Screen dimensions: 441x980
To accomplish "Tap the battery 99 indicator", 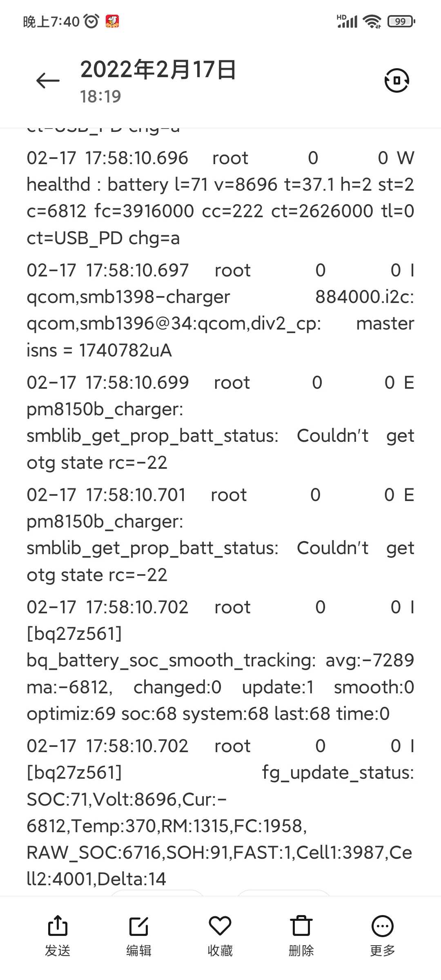I will (401, 21).
